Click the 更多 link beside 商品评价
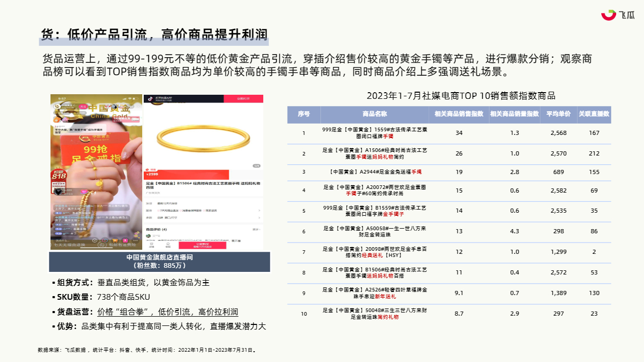Screen dimensions: 644x362 pyautogui.click(x=256, y=229)
